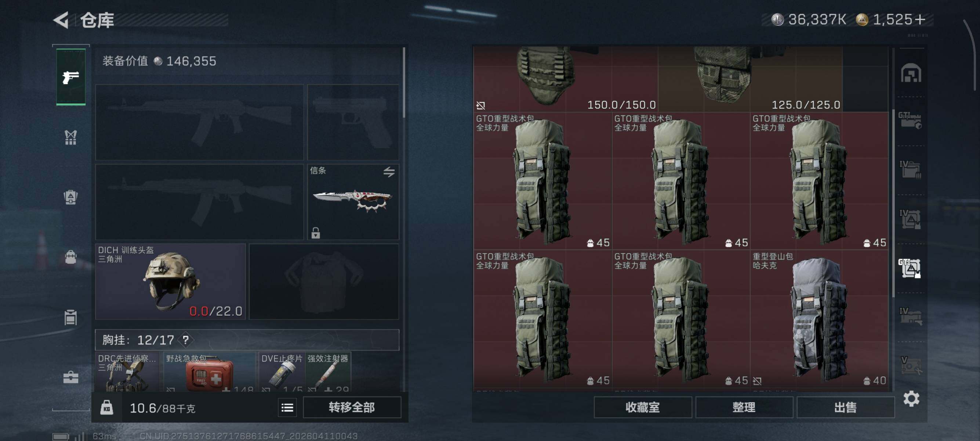Open the briefcase sidebar icon
Viewport: 980px width, 441px height.
coord(71,377)
